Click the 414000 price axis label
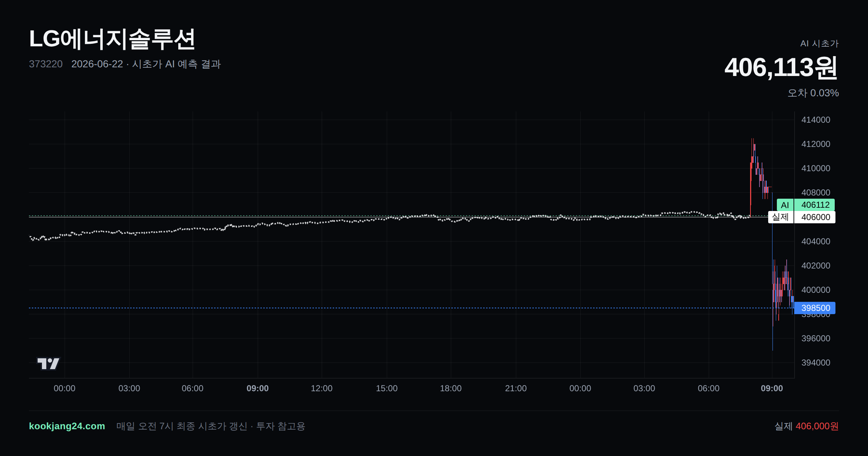The height and width of the screenshot is (456, 868). pyautogui.click(x=816, y=120)
